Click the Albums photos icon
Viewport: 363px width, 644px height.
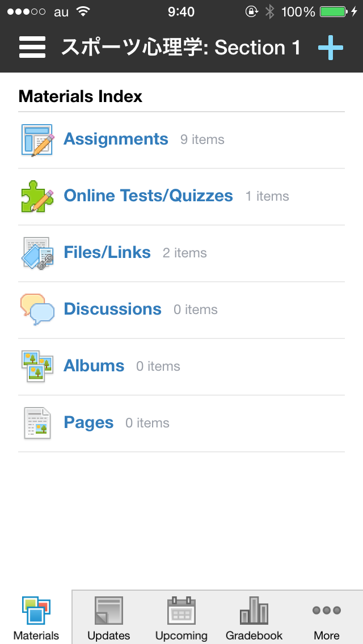(37, 366)
